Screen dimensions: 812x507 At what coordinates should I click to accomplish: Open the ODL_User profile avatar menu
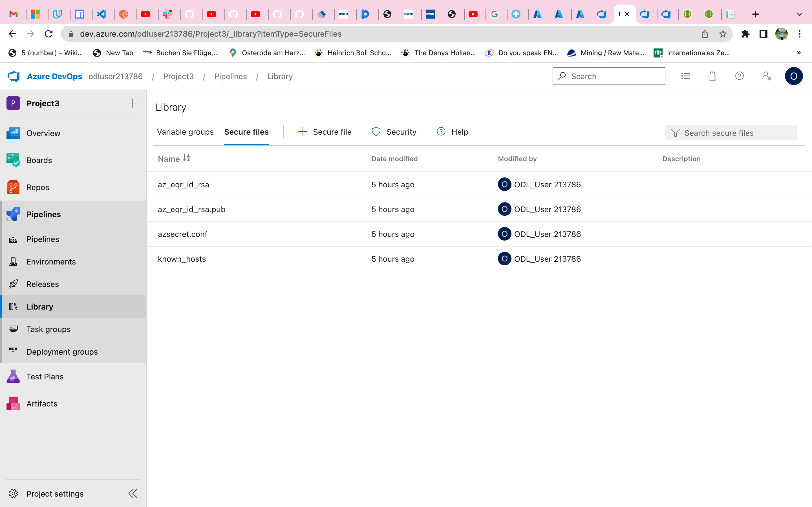[794, 76]
